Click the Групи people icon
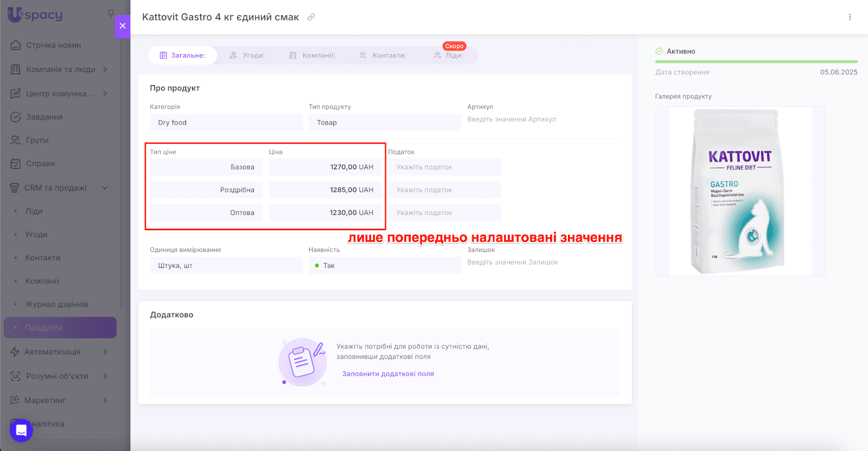868x451 pixels. point(16,140)
